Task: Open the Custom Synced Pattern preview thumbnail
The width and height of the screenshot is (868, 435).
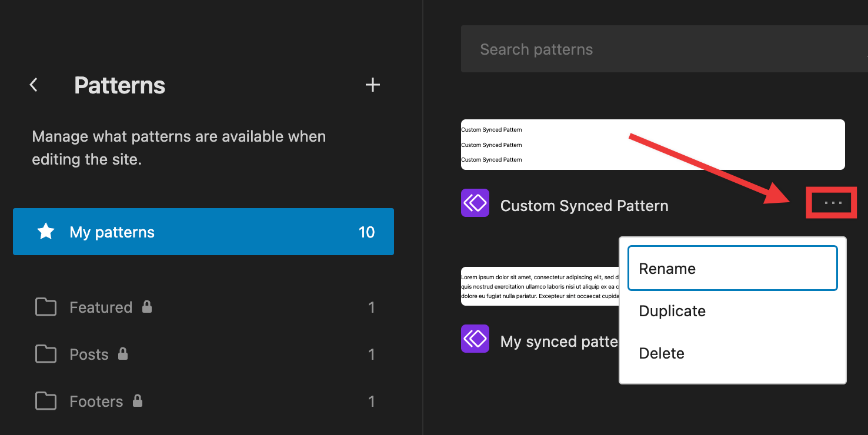Action: [x=653, y=145]
